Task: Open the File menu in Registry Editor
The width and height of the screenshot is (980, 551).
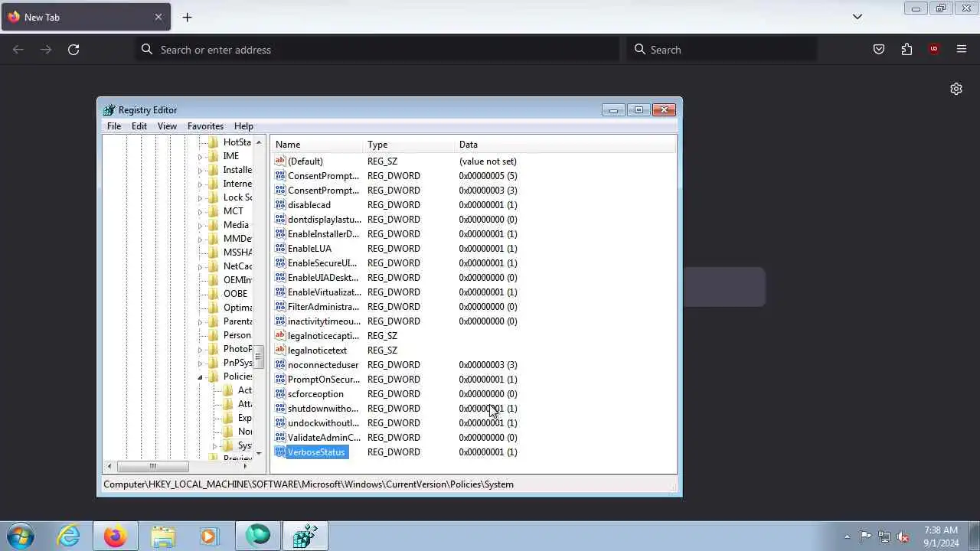Action: point(114,126)
